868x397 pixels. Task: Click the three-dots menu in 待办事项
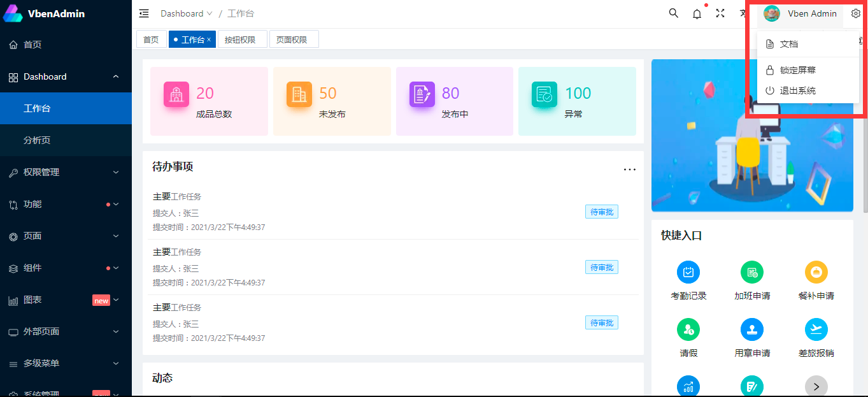(630, 170)
